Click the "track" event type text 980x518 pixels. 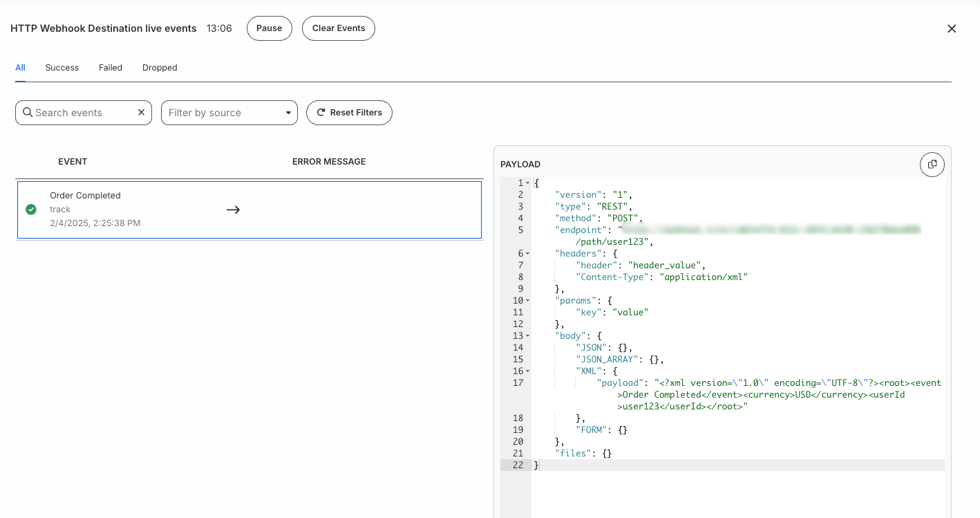[60, 210]
